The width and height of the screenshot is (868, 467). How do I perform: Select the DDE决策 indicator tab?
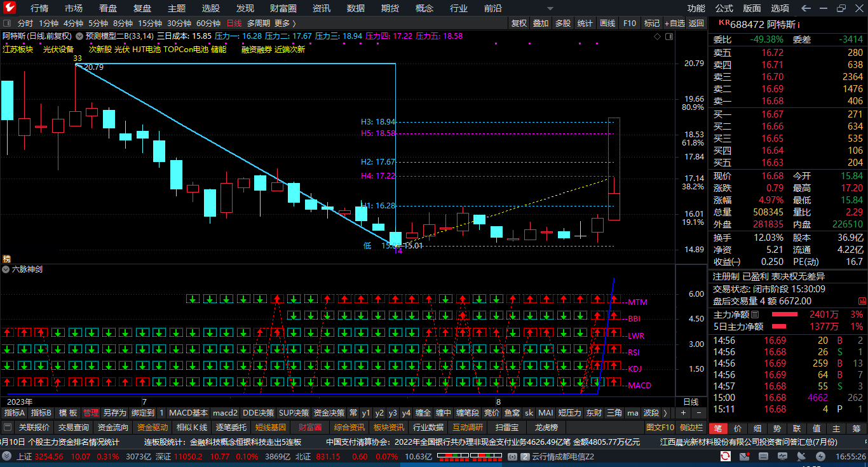point(259,413)
